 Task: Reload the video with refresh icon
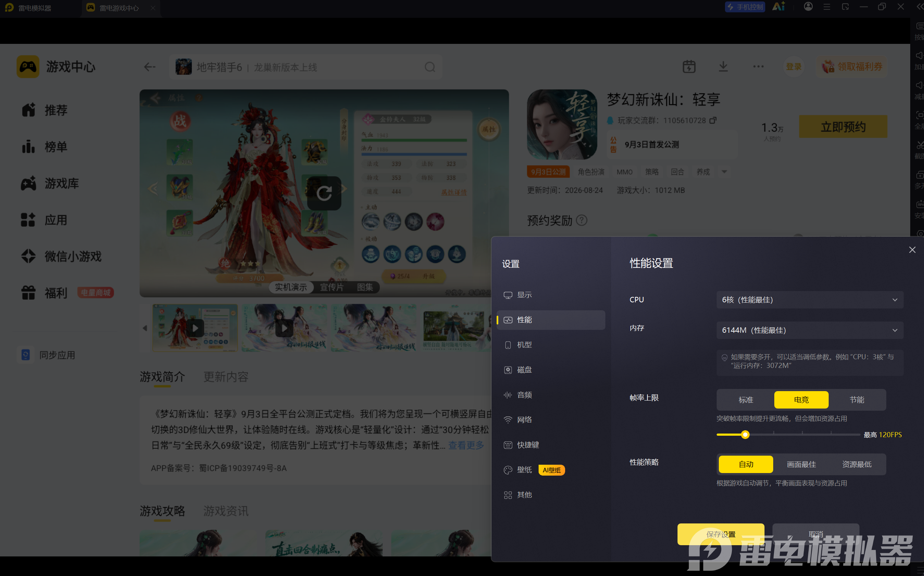(324, 193)
